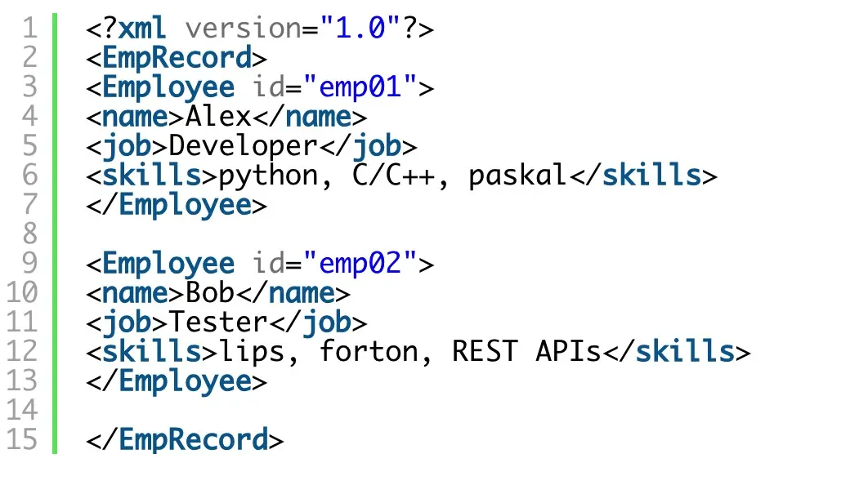Click the opening EmpRecord tag on line 2
This screenshot has width=868, height=485.
tap(177, 57)
